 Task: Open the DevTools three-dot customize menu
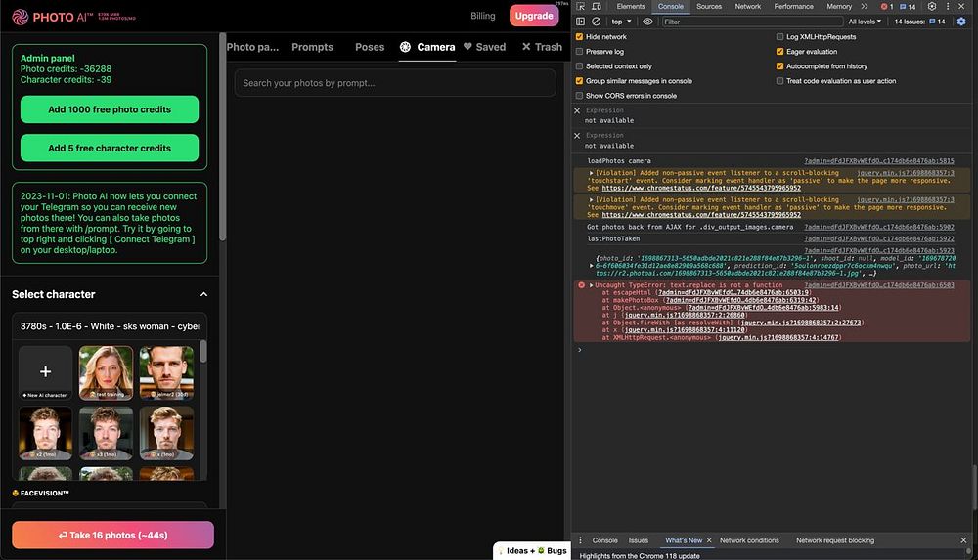click(948, 6)
